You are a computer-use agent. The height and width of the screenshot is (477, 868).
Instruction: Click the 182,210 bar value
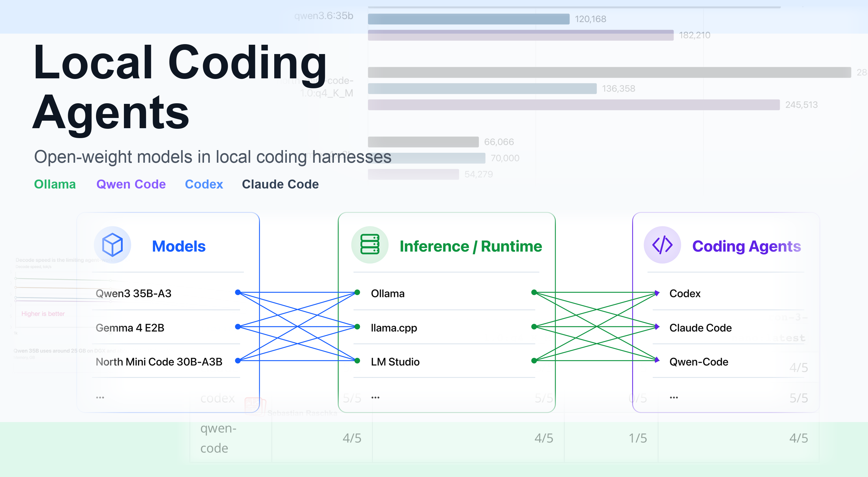coord(695,35)
